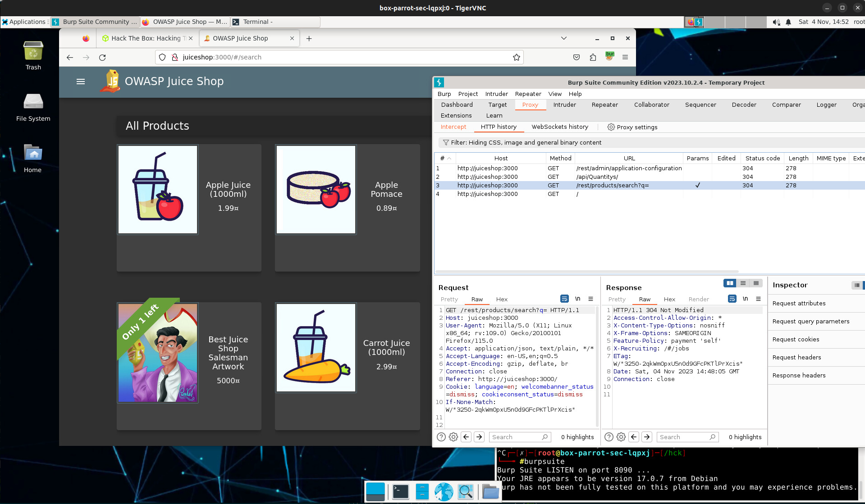This screenshot has width=865, height=504.
Task: Open the Applications menu in top panel
Action: coord(24,22)
